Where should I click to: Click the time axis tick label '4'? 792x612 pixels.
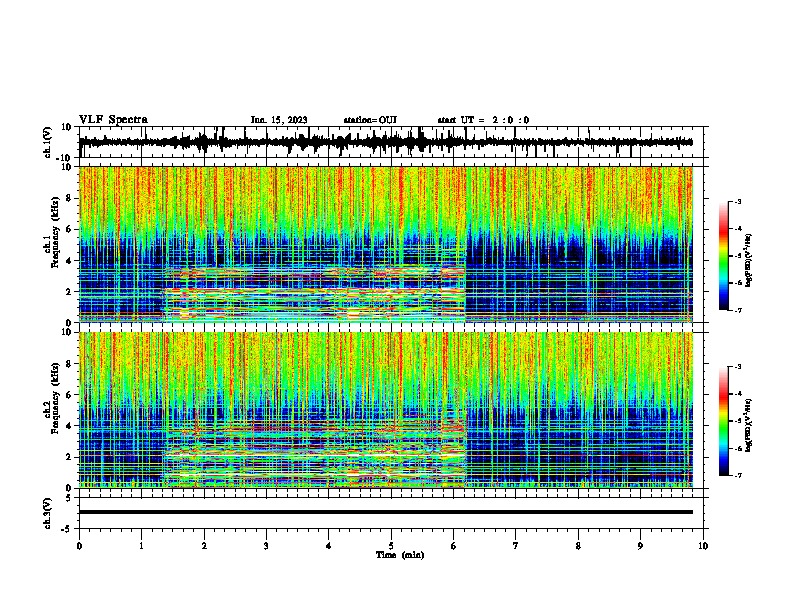coord(329,546)
